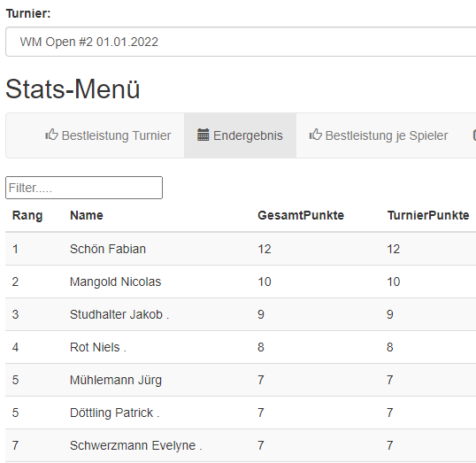Select the Schwerzmann Evelyne row

pos(241,445)
